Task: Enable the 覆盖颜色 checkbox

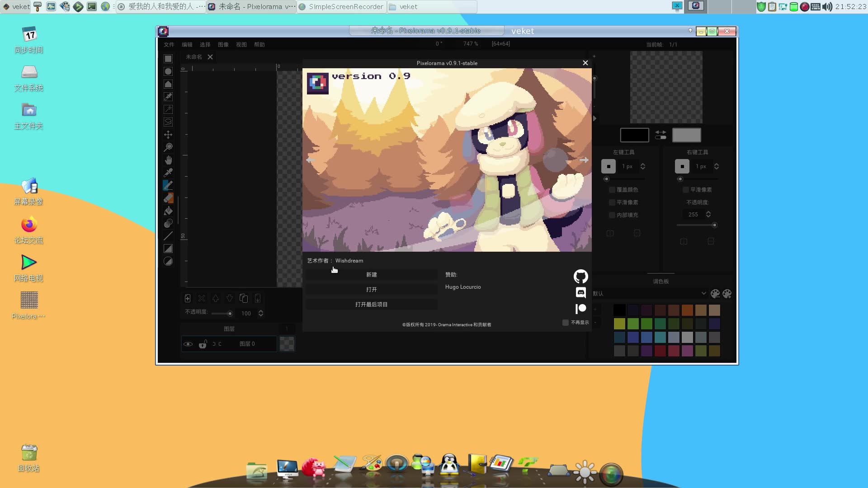Action: (612, 190)
